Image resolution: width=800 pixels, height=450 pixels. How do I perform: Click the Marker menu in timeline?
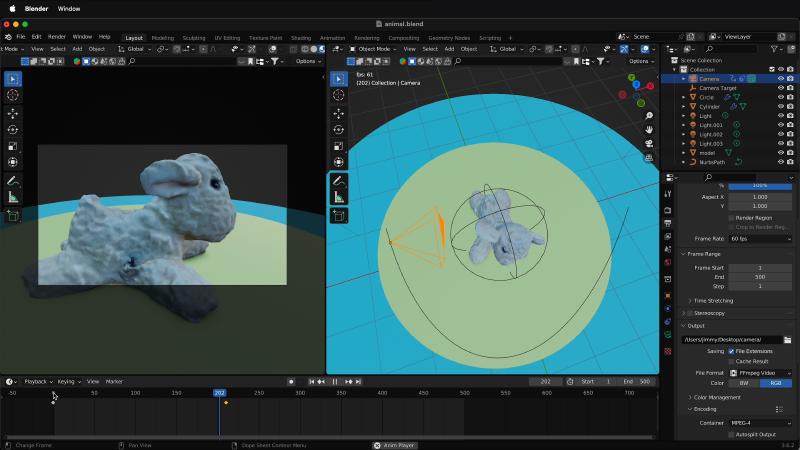pos(114,382)
